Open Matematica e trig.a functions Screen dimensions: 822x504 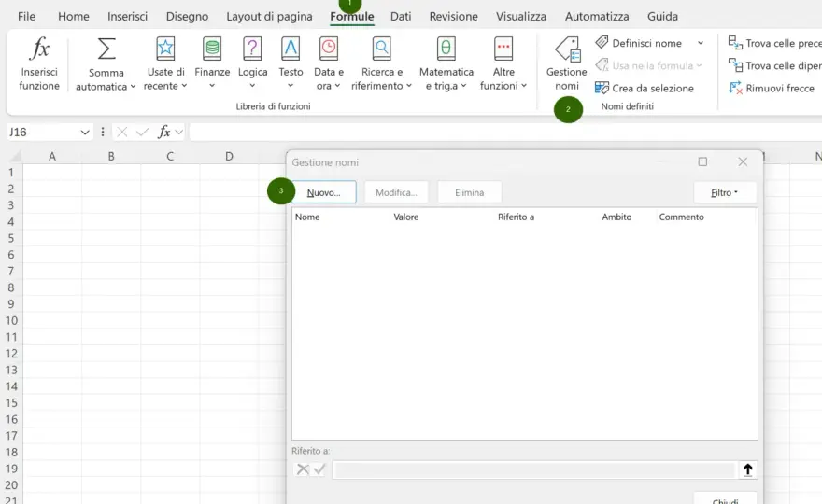pyautogui.click(x=446, y=63)
